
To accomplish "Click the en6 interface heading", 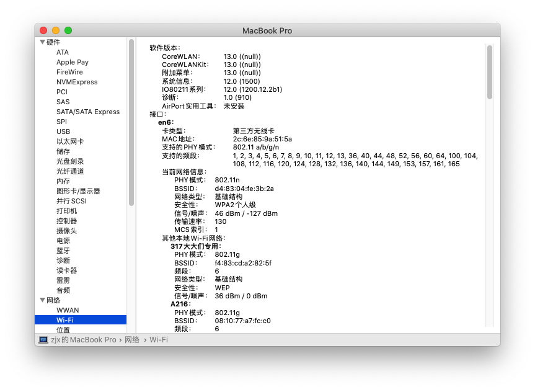I will pyautogui.click(x=166, y=122).
